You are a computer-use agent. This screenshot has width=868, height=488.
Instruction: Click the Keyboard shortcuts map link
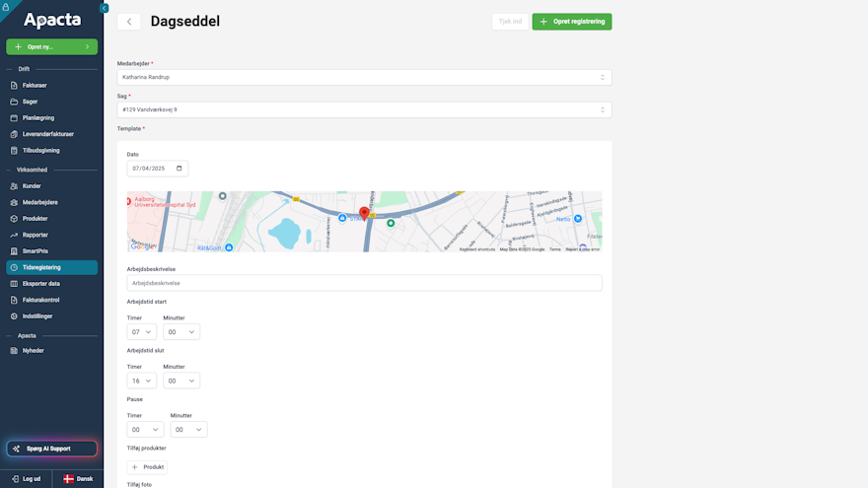[x=477, y=249]
